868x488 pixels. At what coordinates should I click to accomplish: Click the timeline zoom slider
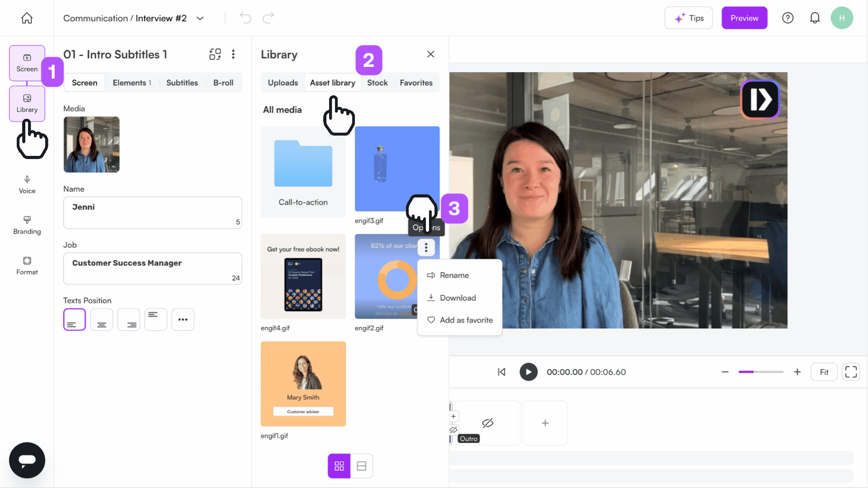761,372
